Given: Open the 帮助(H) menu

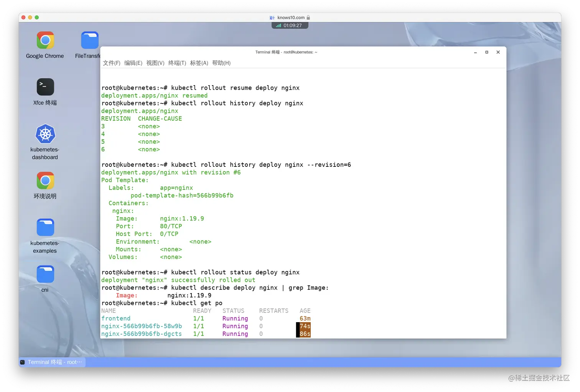Looking at the screenshot, I should [221, 63].
